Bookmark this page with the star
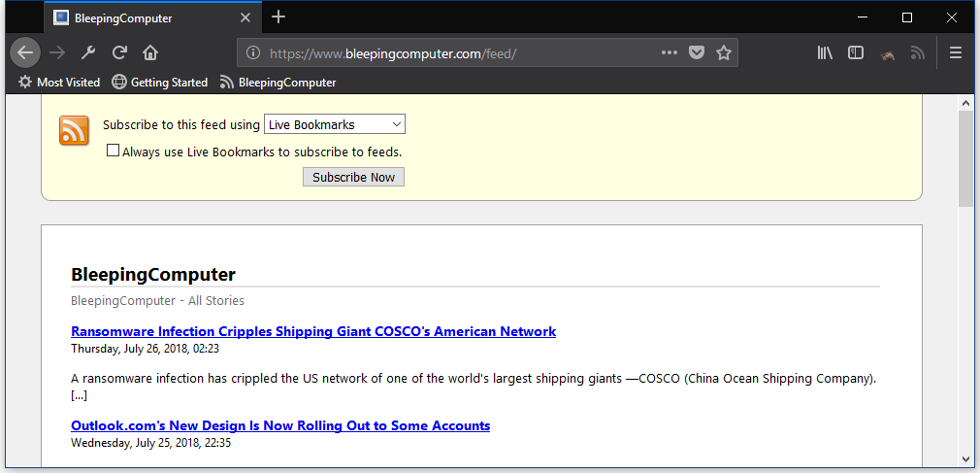This screenshot has height=473, width=980. (x=724, y=53)
